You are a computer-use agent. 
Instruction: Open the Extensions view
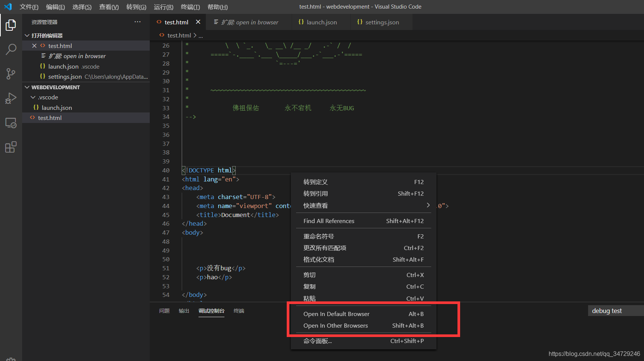tap(11, 147)
